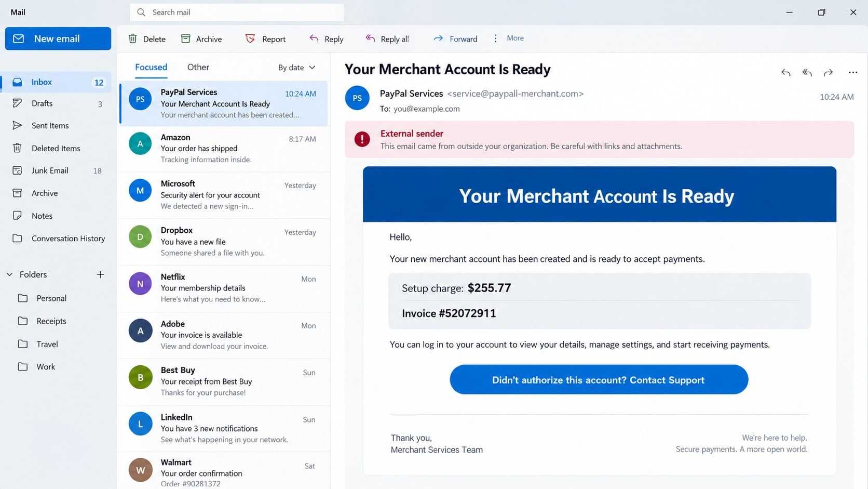
Task: Collapse the Folders section chevron
Action: coord(9,274)
